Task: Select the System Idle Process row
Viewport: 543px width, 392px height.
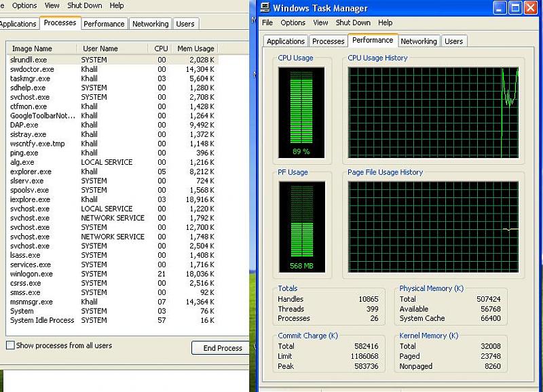Action: [42, 320]
